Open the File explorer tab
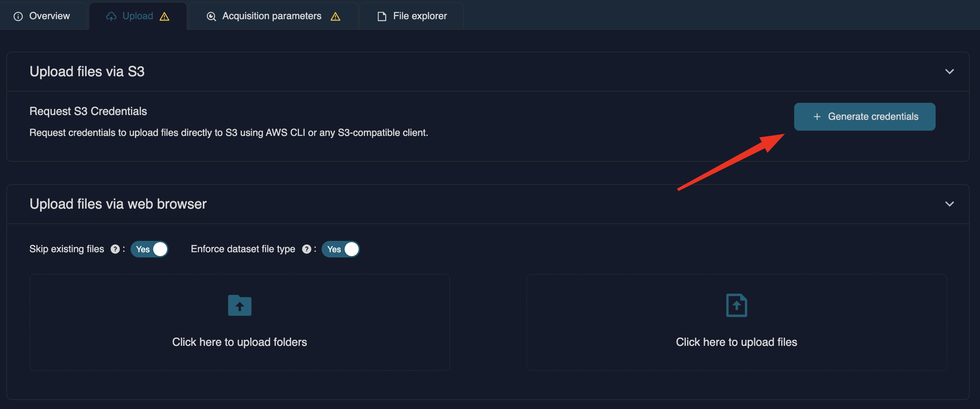This screenshot has width=980, height=409. pos(412,16)
